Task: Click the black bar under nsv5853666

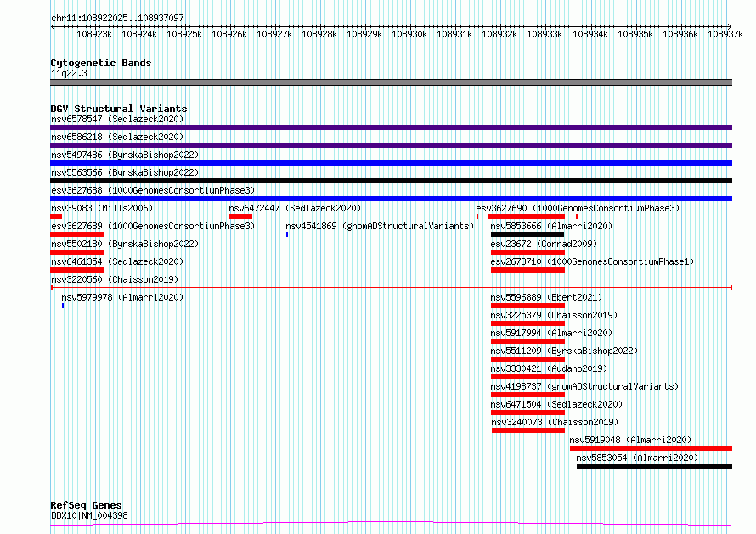Action: pos(528,234)
